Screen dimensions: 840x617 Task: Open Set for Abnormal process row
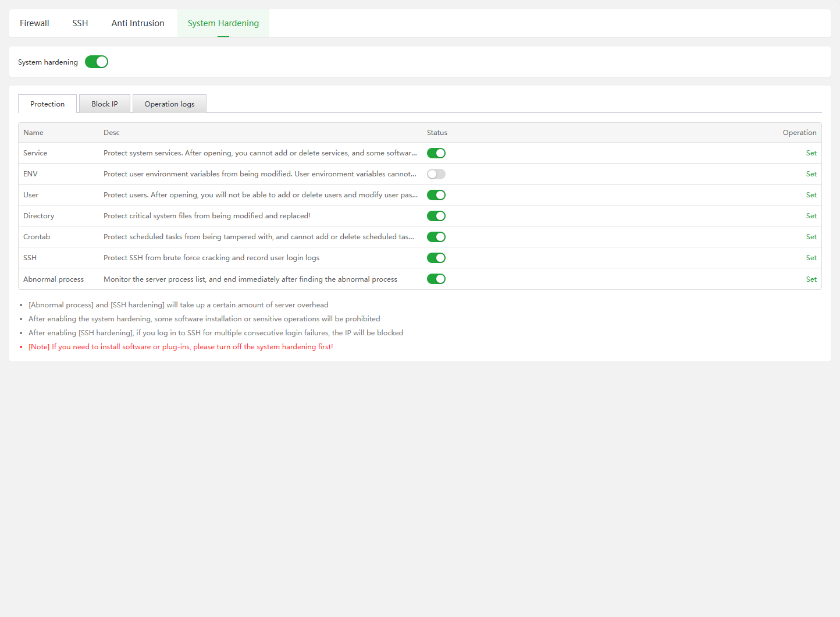[x=811, y=279]
